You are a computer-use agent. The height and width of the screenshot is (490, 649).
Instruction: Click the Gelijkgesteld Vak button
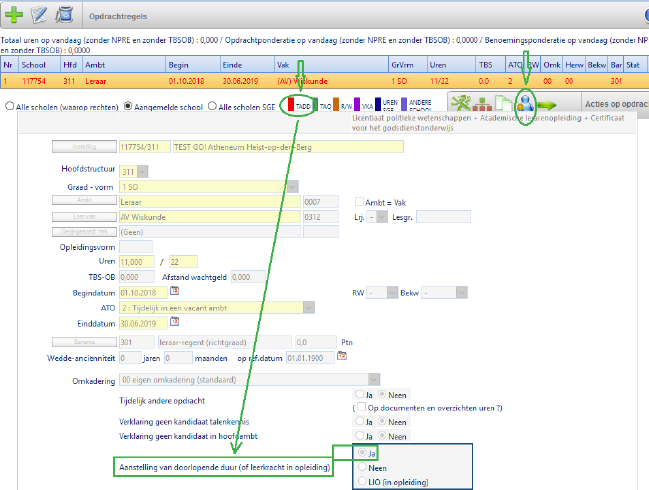[x=84, y=232]
